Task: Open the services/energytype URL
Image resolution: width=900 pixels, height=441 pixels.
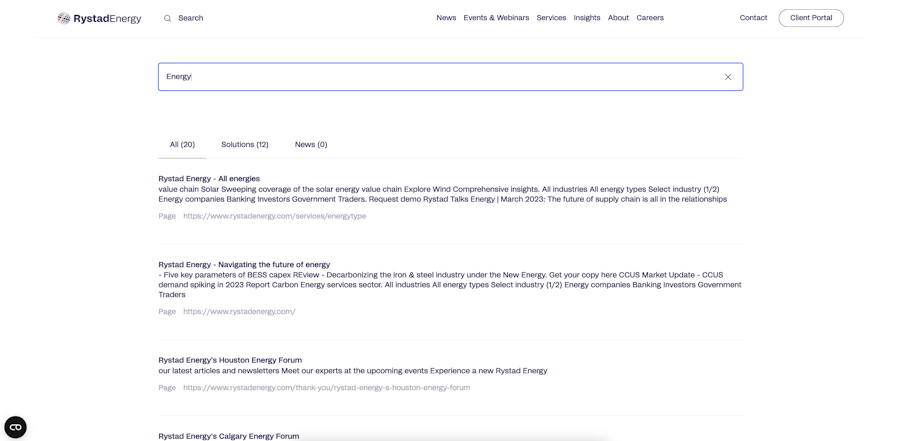Action: [x=274, y=216]
